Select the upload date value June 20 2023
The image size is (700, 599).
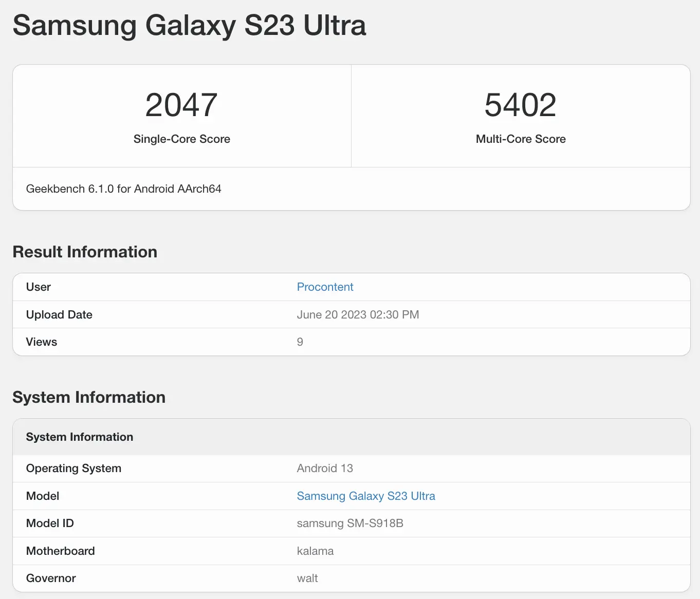(358, 314)
